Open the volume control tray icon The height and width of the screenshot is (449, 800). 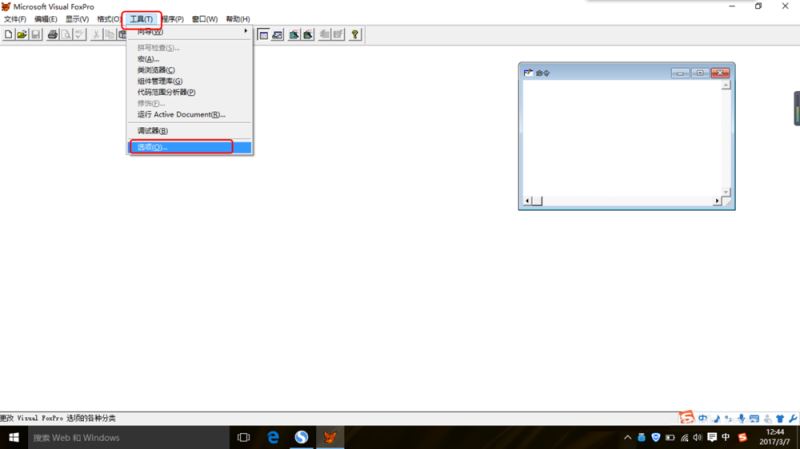click(697, 437)
